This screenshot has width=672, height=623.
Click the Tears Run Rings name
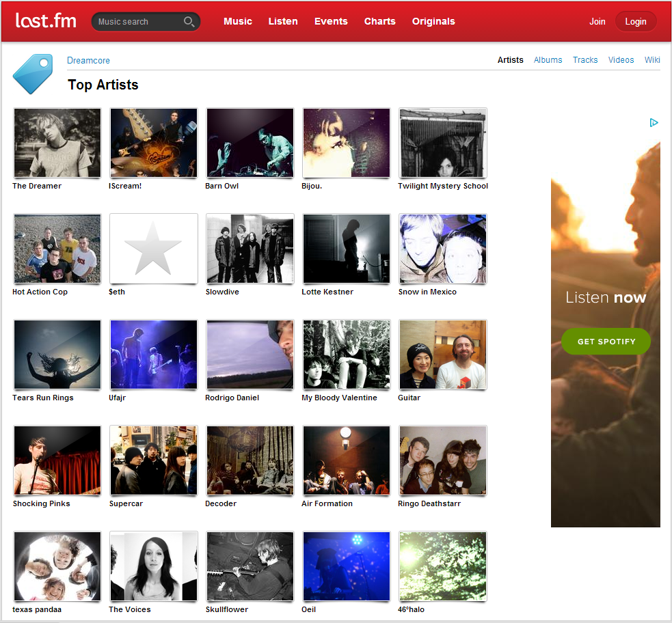click(x=43, y=398)
